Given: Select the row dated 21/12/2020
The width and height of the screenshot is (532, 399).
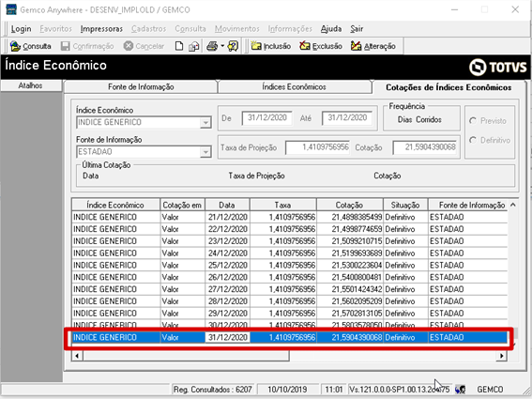Looking at the screenshot, I should tap(289, 217).
